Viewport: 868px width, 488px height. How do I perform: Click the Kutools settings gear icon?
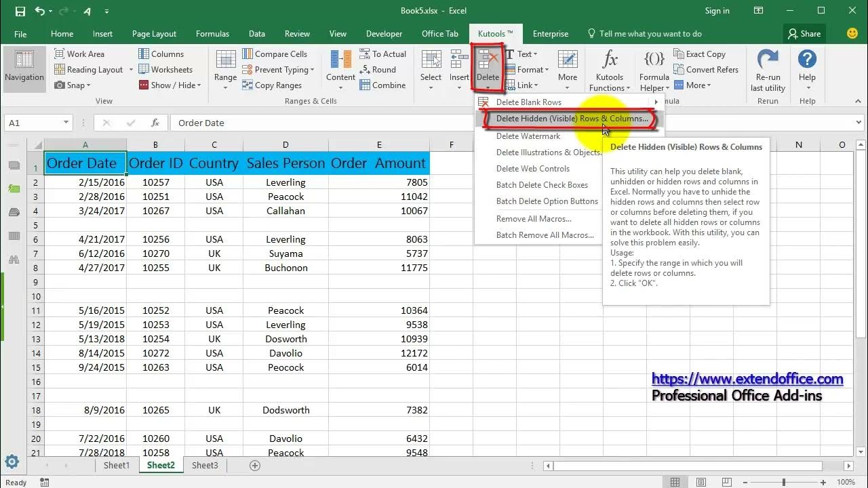click(12, 462)
